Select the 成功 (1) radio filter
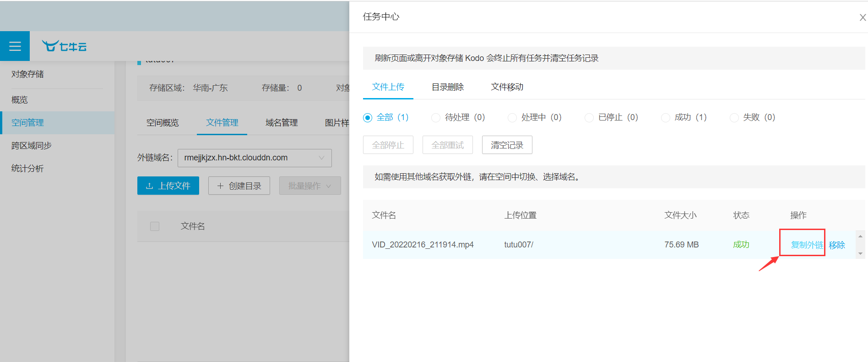 (684, 117)
